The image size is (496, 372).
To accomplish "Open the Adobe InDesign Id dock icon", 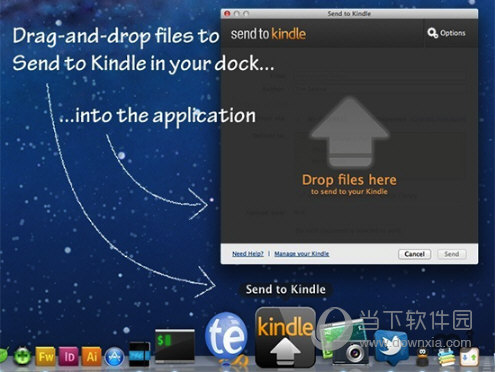I will click(x=69, y=357).
